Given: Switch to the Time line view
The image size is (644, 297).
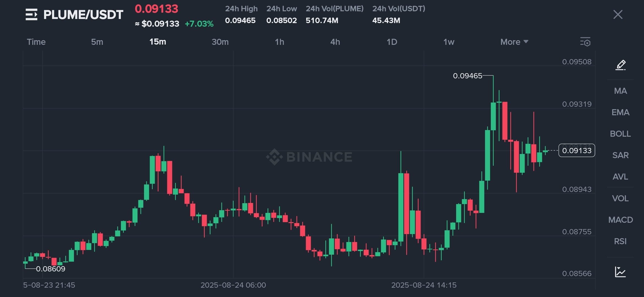Looking at the screenshot, I should [x=36, y=42].
